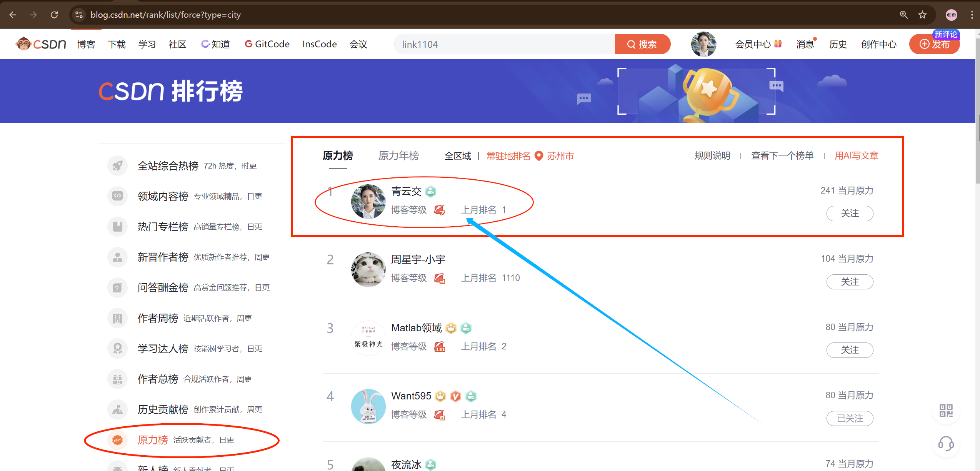Select the 学习达人榜 medal icon
Screen dimensions: 980x471
pyautogui.click(x=117, y=349)
